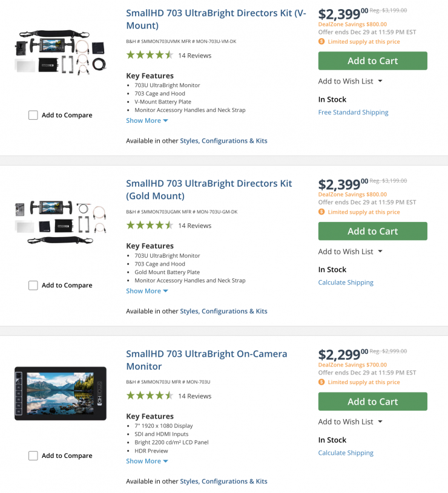Viewport: 448px width, 493px height.
Task: Add the 703 UltraBright On-Camera Monitor to cart
Action: click(x=372, y=402)
